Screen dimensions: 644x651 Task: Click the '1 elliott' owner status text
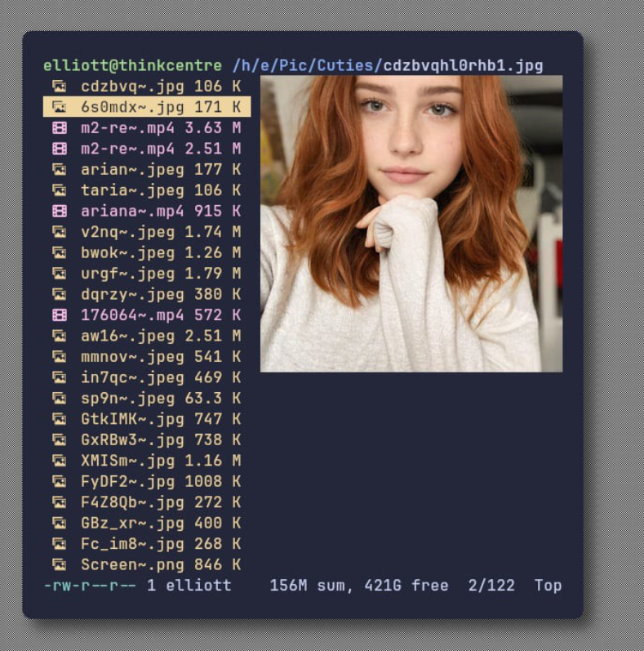pos(189,586)
